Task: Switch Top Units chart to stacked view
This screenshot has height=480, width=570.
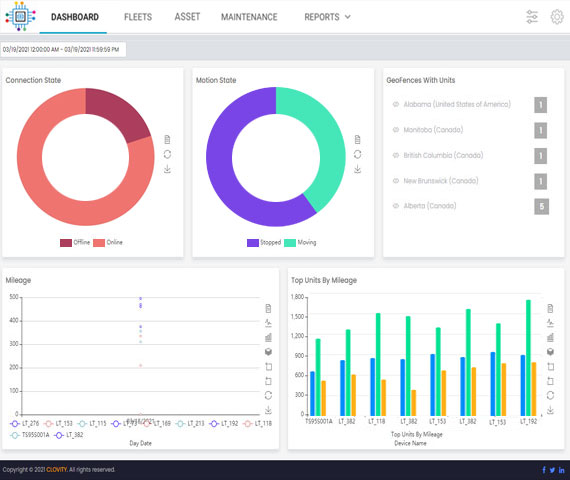Action: tap(550, 352)
